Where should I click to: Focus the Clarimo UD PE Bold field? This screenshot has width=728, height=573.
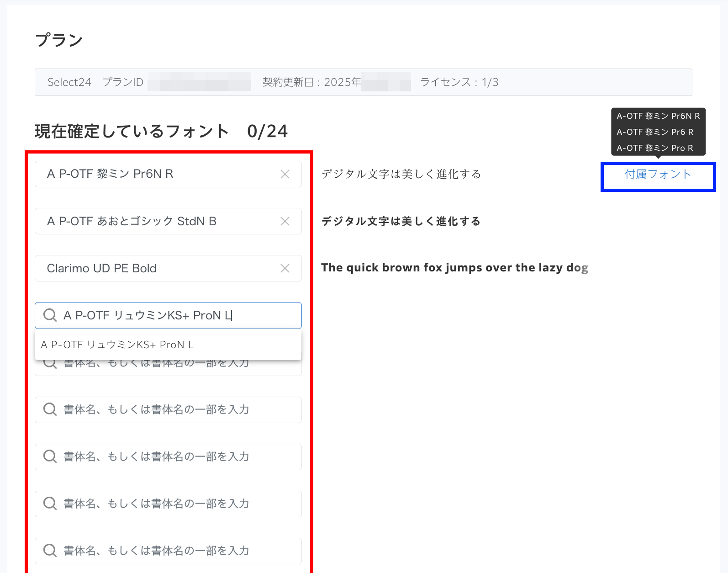[168, 268]
